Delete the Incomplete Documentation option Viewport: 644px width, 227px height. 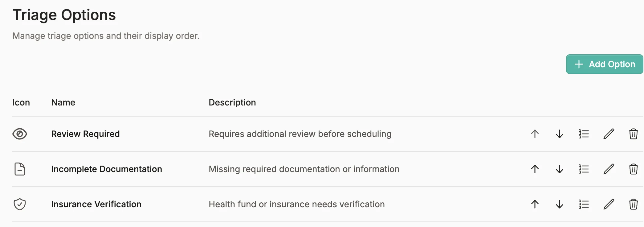pyautogui.click(x=634, y=169)
